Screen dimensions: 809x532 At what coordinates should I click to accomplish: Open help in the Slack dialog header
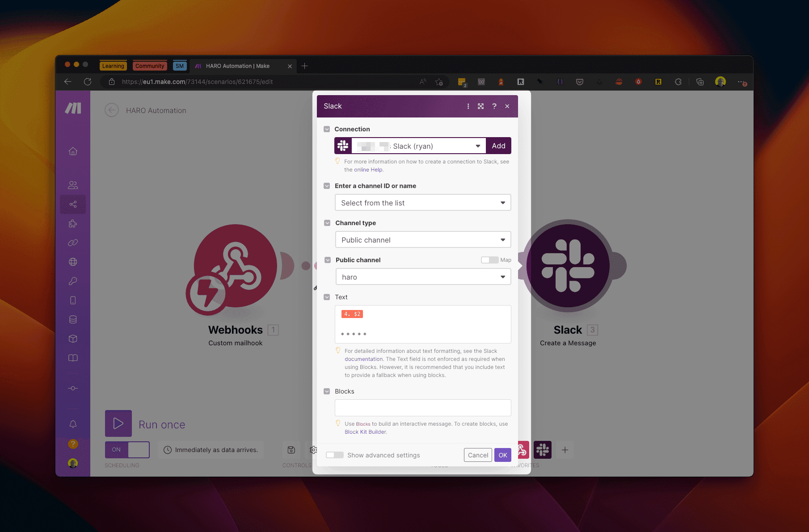[494, 106]
